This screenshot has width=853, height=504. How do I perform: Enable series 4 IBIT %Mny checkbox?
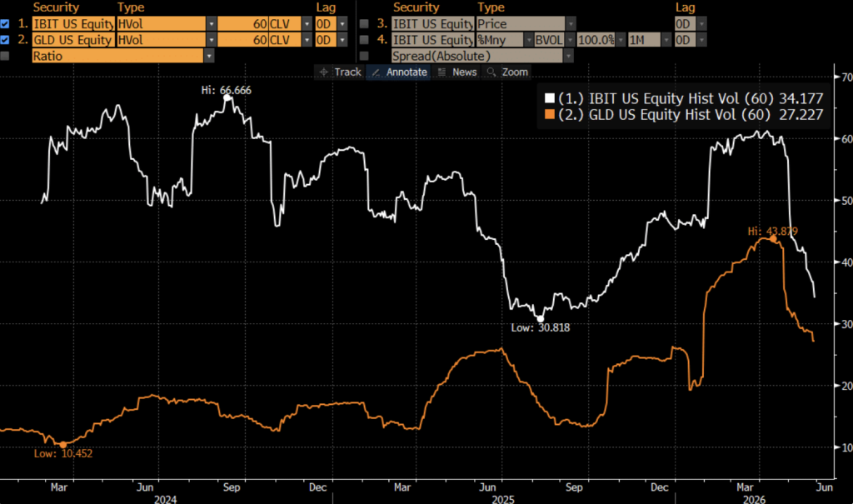[x=365, y=40]
